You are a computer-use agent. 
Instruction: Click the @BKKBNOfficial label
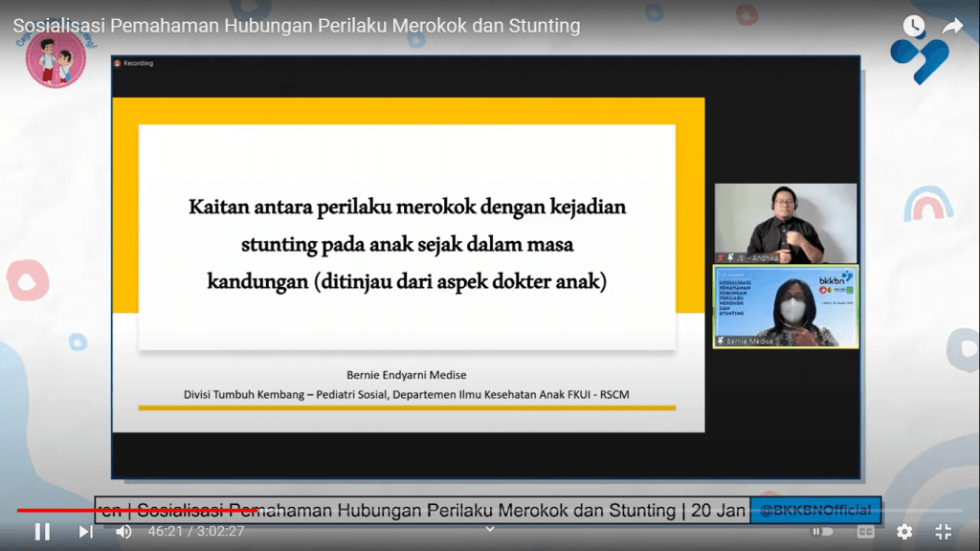tap(815, 511)
